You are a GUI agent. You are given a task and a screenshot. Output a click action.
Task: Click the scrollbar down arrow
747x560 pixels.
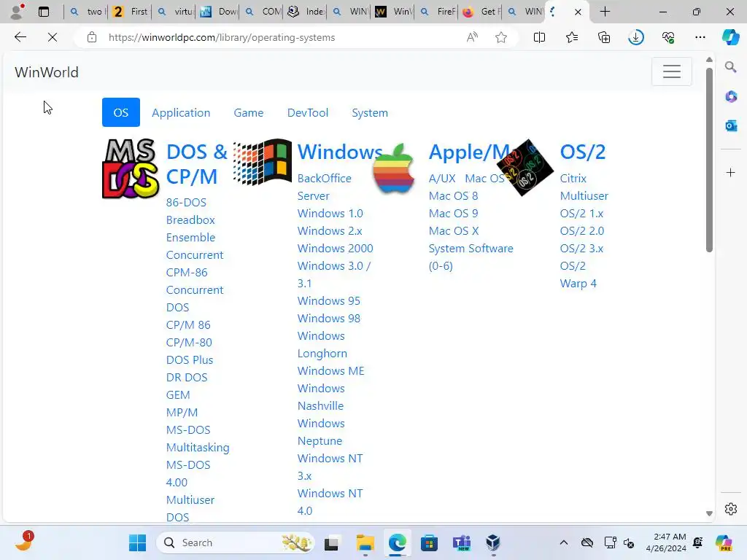(709, 513)
